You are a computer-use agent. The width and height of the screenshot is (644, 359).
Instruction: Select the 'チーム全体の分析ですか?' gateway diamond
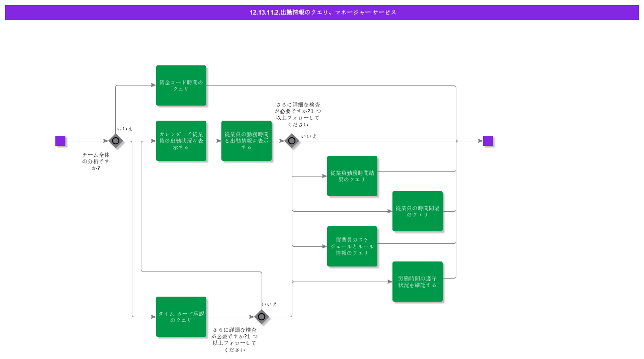point(116,141)
